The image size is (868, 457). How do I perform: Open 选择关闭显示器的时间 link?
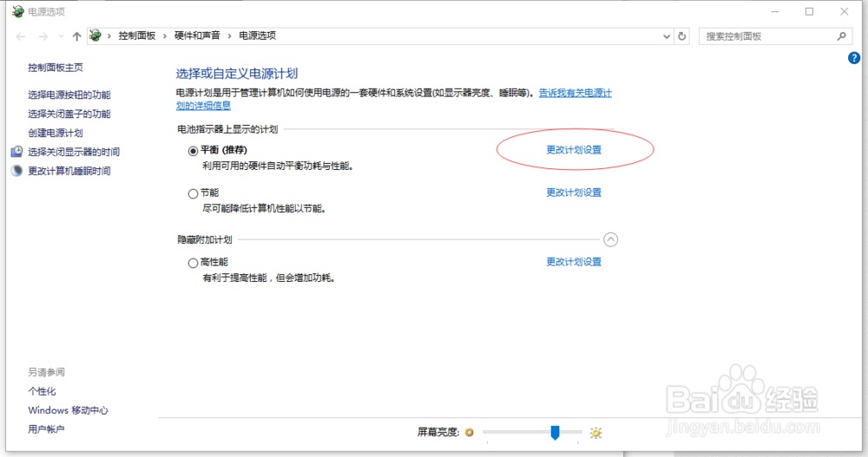pos(74,152)
